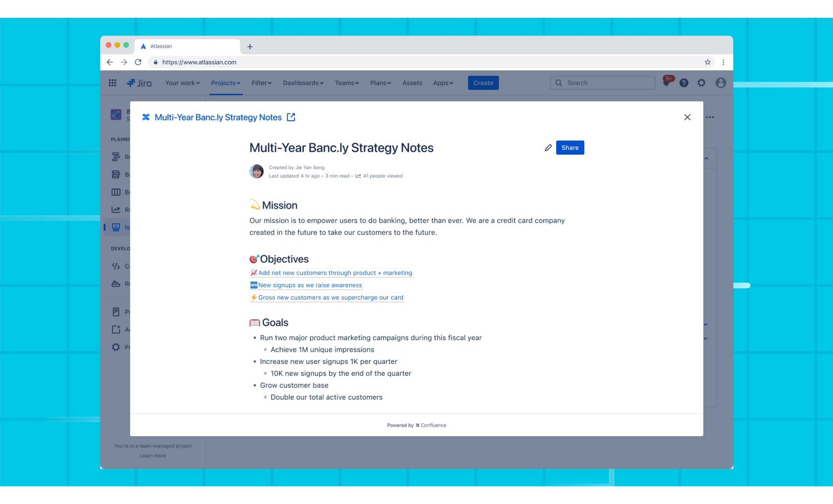Click the help question mark icon

pyautogui.click(x=683, y=83)
